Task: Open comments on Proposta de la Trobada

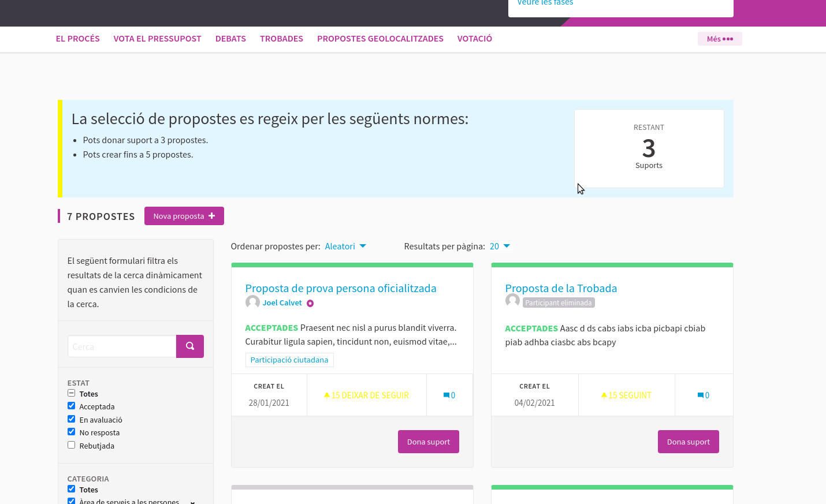Action: (x=704, y=395)
